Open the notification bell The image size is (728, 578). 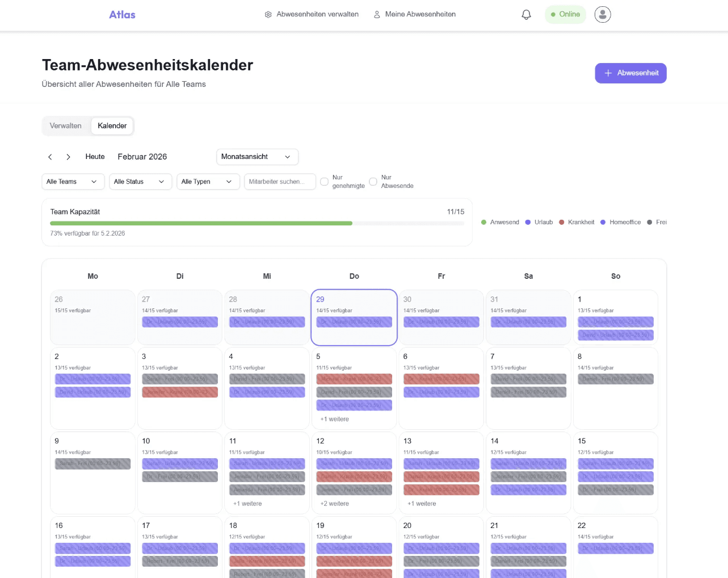(525, 14)
